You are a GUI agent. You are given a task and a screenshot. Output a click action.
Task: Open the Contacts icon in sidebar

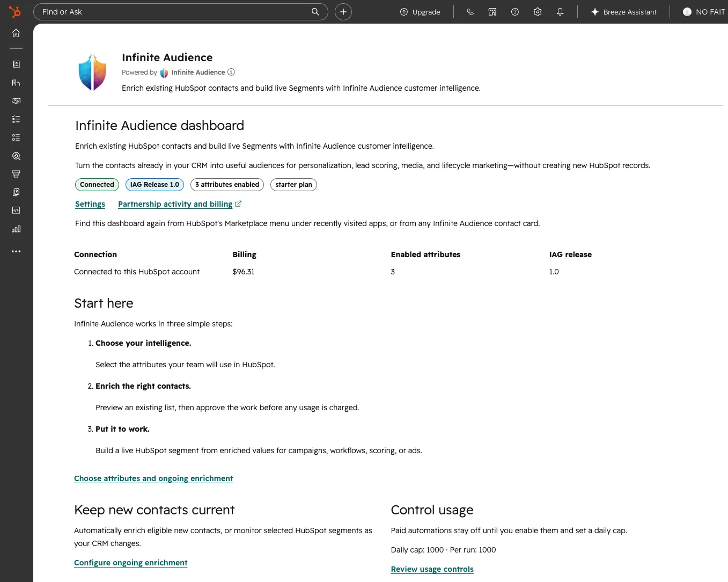(16, 64)
